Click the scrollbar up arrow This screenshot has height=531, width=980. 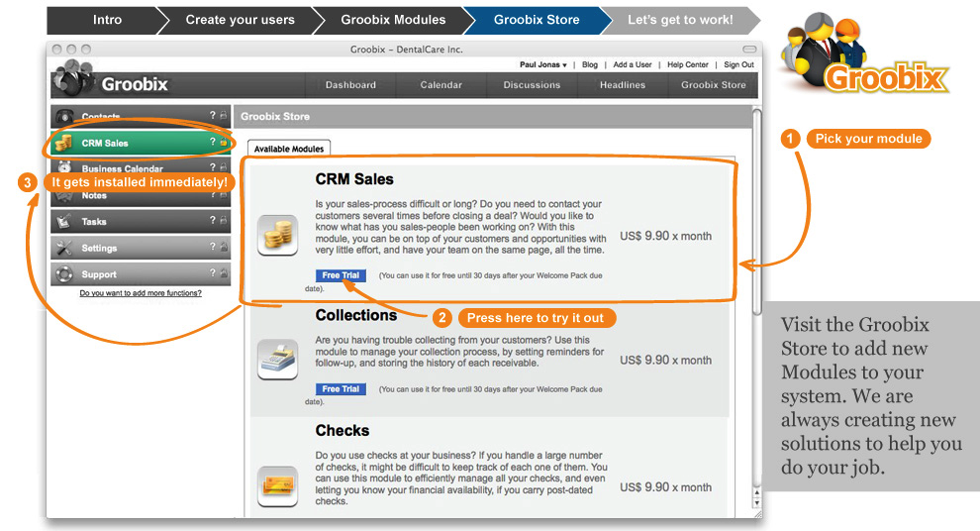click(x=757, y=493)
